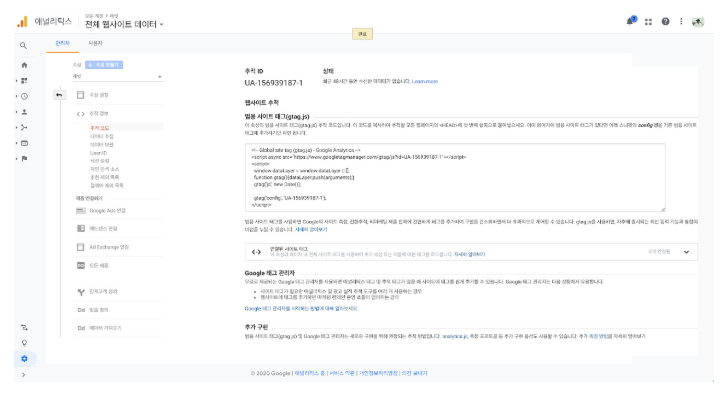Open the Behavior icon in sidebar

[24, 143]
